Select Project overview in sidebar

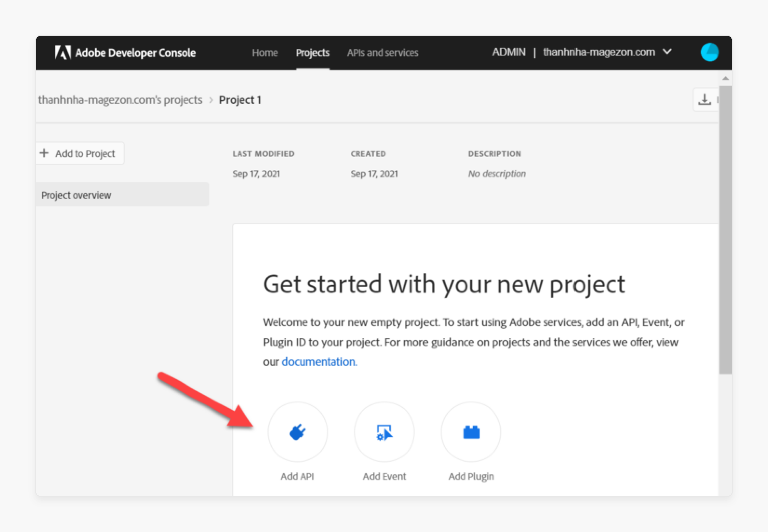(x=122, y=195)
